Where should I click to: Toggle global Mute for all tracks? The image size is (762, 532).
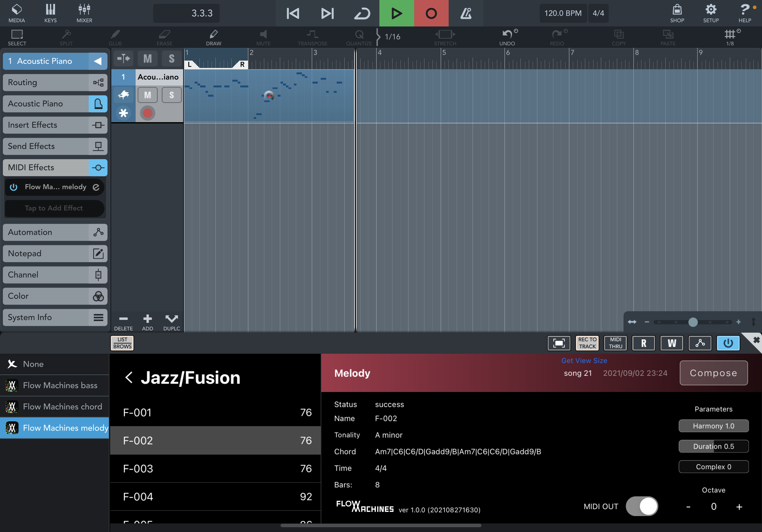click(147, 58)
